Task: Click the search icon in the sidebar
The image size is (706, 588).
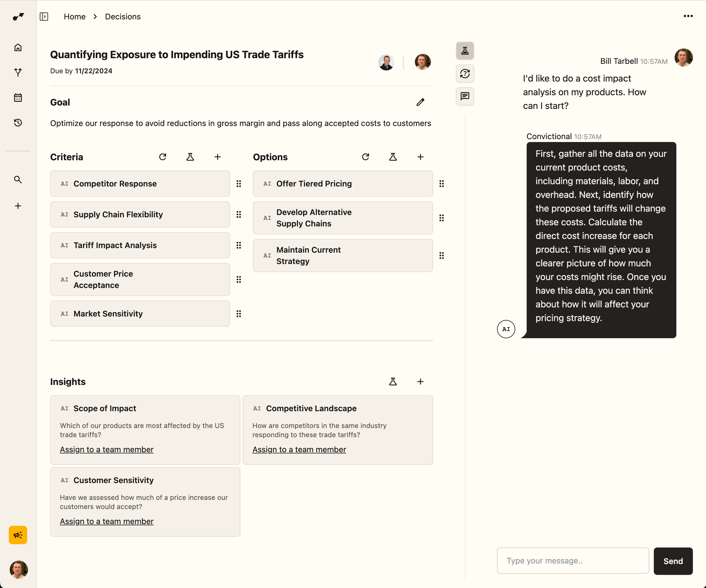Action: 18,180
